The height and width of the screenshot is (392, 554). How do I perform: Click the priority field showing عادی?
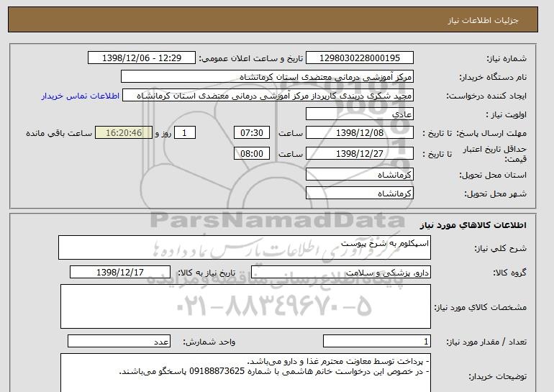360,114
